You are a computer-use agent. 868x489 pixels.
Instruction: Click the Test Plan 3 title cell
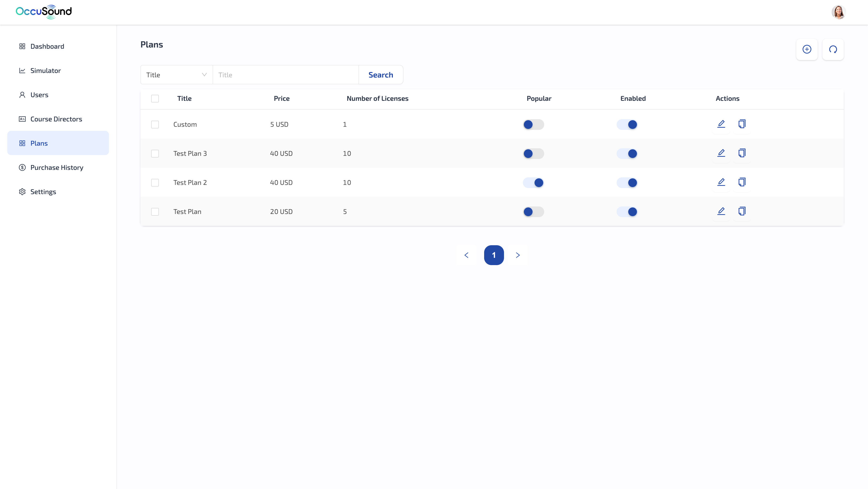190,153
